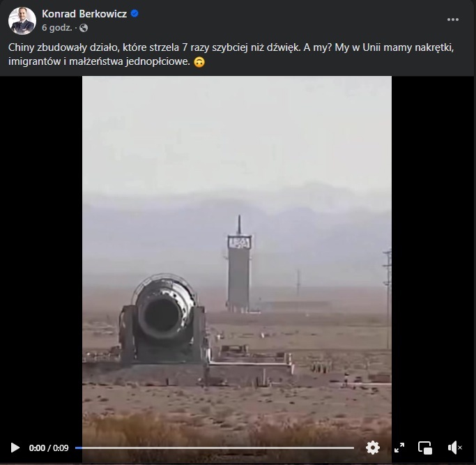
Task: Open Konrad Berkowicz's profile picture
Action: [22, 21]
